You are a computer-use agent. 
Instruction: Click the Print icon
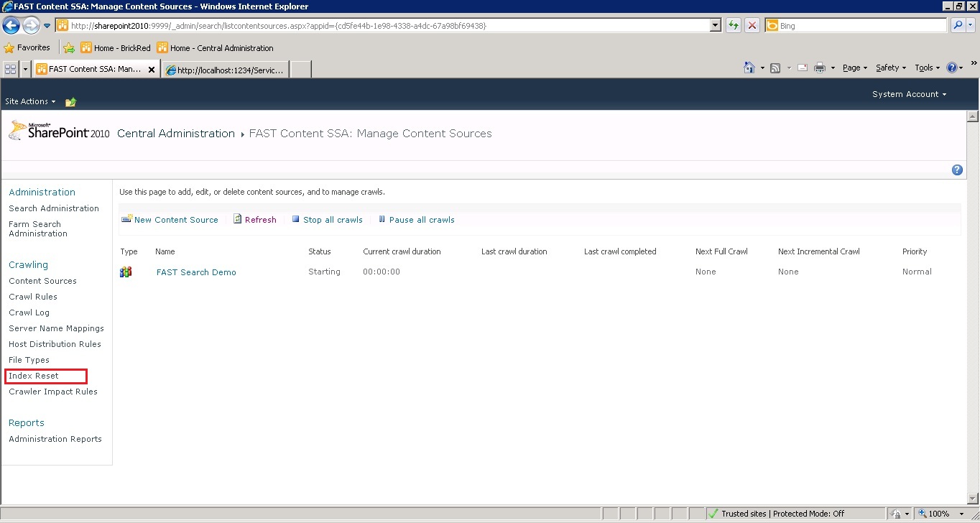[x=820, y=68]
